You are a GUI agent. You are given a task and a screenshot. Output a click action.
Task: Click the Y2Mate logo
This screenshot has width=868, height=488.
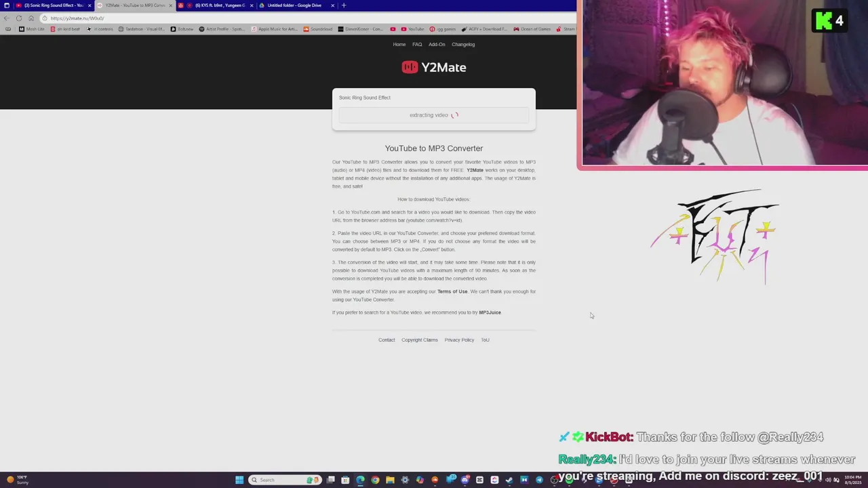[x=434, y=67]
